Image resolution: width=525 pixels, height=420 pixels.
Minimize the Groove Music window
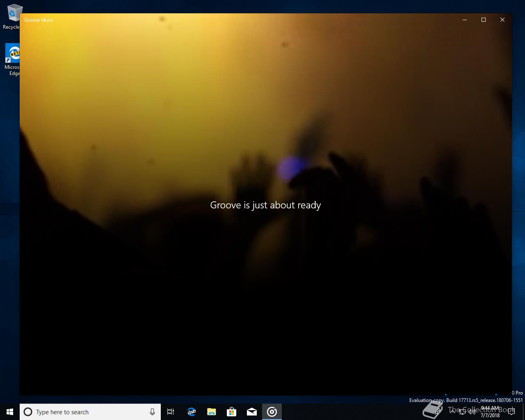[465, 20]
